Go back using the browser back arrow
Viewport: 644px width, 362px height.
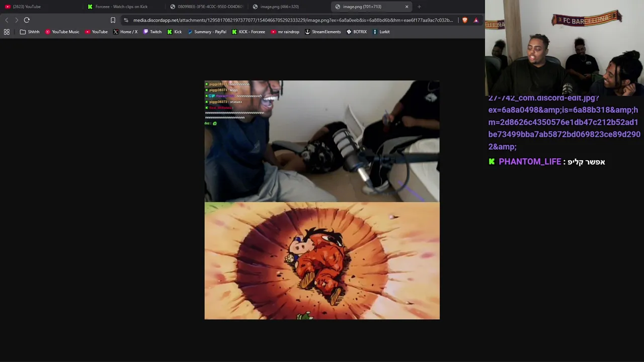(6, 20)
